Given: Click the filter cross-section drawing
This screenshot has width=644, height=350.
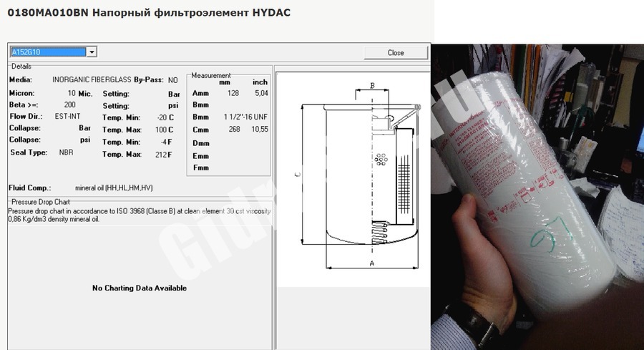Looking at the screenshot, I should (360, 177).
